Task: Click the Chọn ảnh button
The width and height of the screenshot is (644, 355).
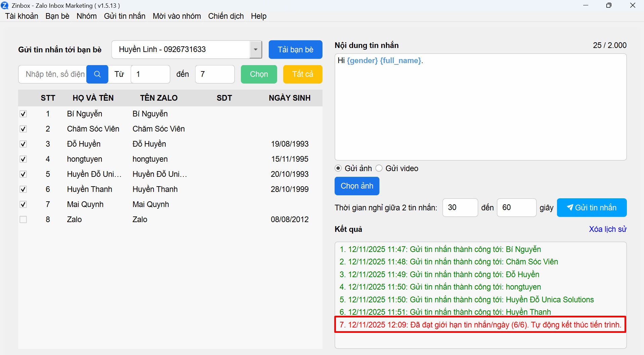Action: (x=357, y=186)
